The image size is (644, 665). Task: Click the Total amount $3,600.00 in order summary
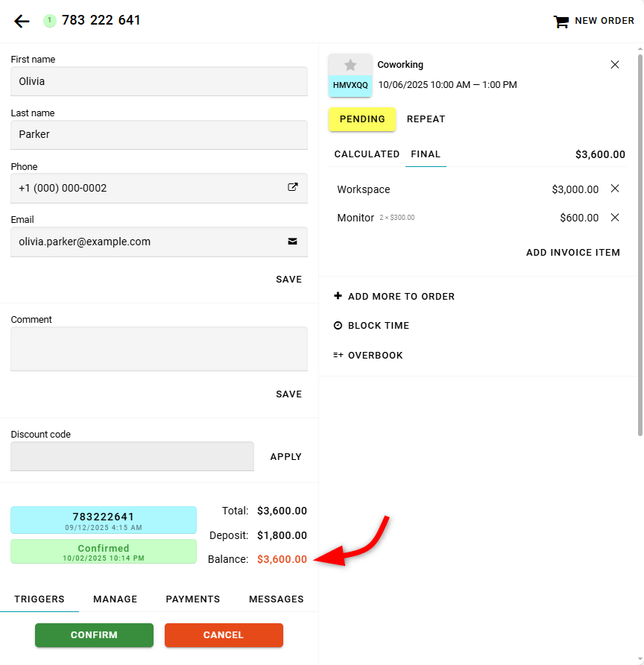(282, 511)
